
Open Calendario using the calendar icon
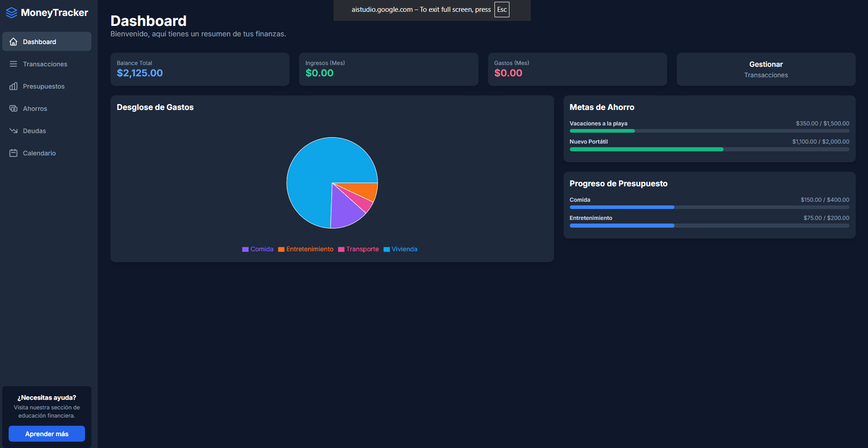coord(14,153)
